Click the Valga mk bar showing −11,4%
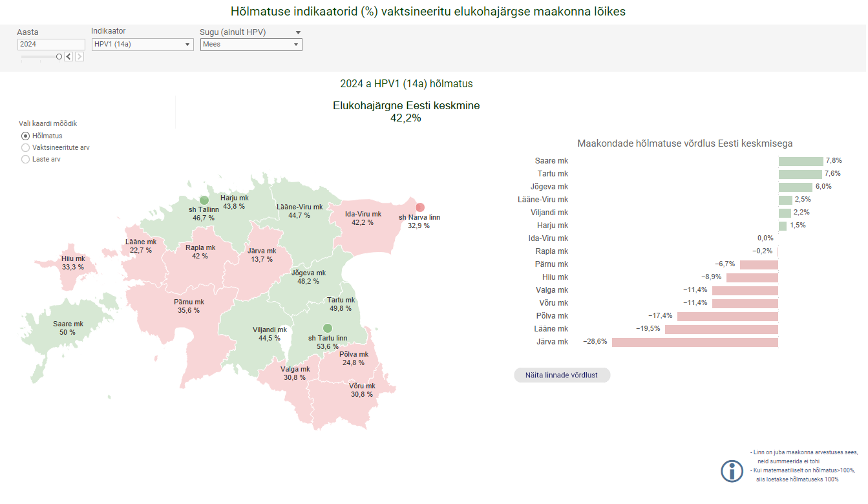 coord(745,290)
